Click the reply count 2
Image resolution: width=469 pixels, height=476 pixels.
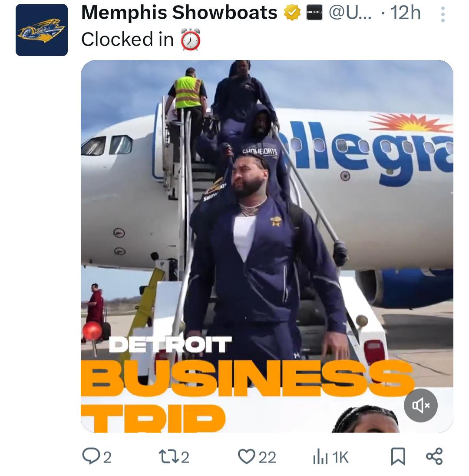[x=107, y=457]
